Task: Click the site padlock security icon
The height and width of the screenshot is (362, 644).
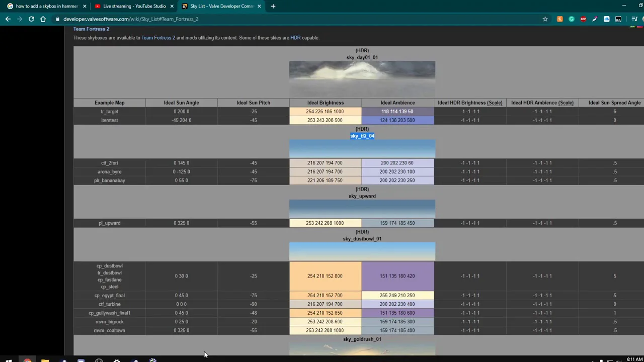Action: [58, 19]
